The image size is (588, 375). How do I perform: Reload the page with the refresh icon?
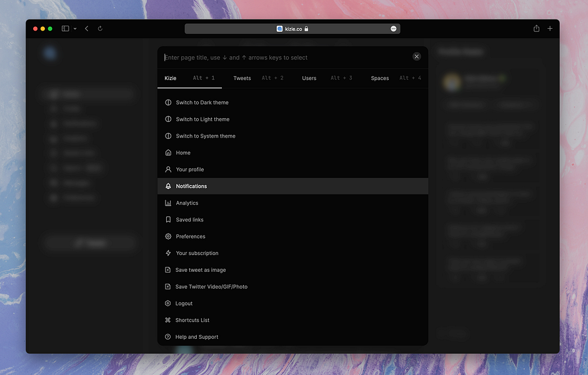tap(100, 29)
